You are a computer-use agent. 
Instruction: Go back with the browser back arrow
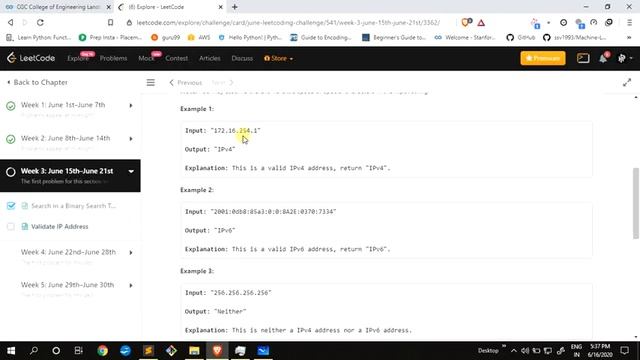click(11, 22)
